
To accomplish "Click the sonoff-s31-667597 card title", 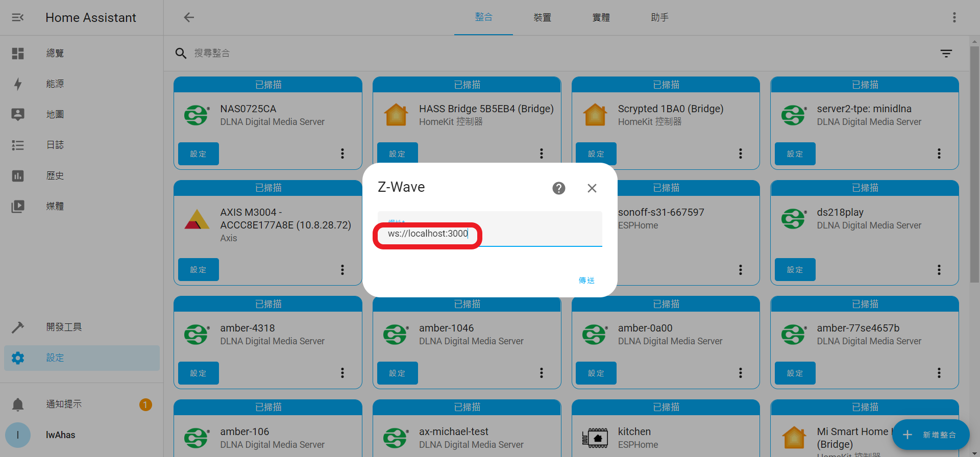I will click(661, 212).
